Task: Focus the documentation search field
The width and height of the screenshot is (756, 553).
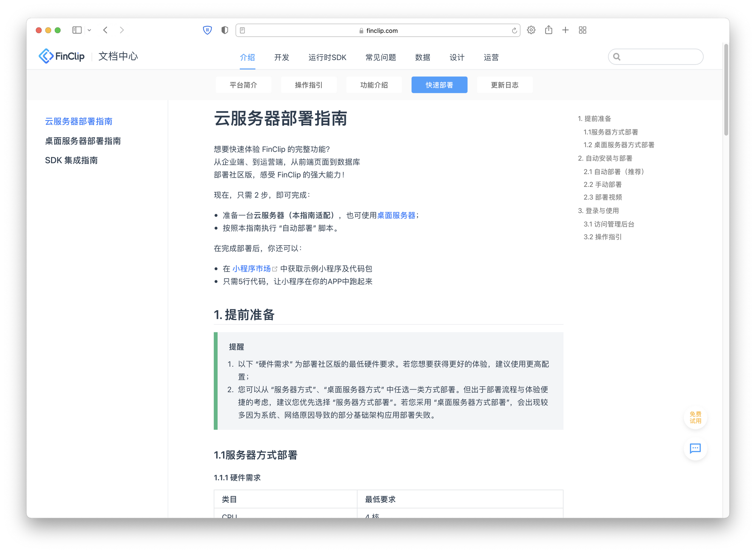Action: tap(656, 57)
